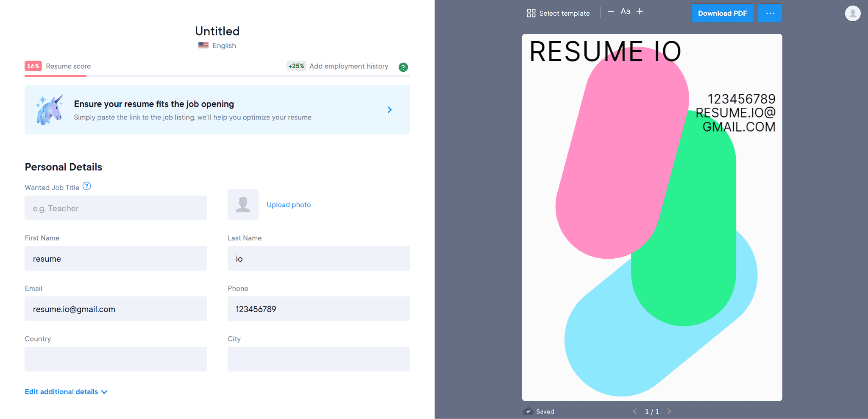Click the Upload photo link
The image size is (868, 419).
(x=289, y=205)
